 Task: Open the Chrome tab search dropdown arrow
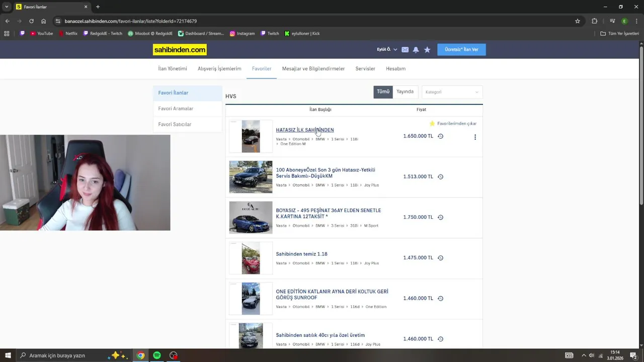click(7, 7)
